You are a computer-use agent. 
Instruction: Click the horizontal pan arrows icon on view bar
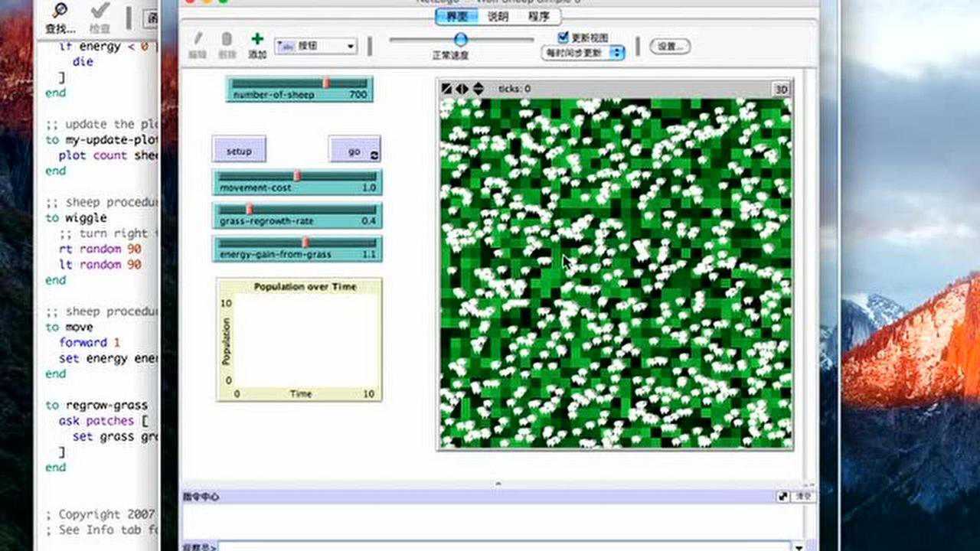pyautogui.click(x=463, y=88)
